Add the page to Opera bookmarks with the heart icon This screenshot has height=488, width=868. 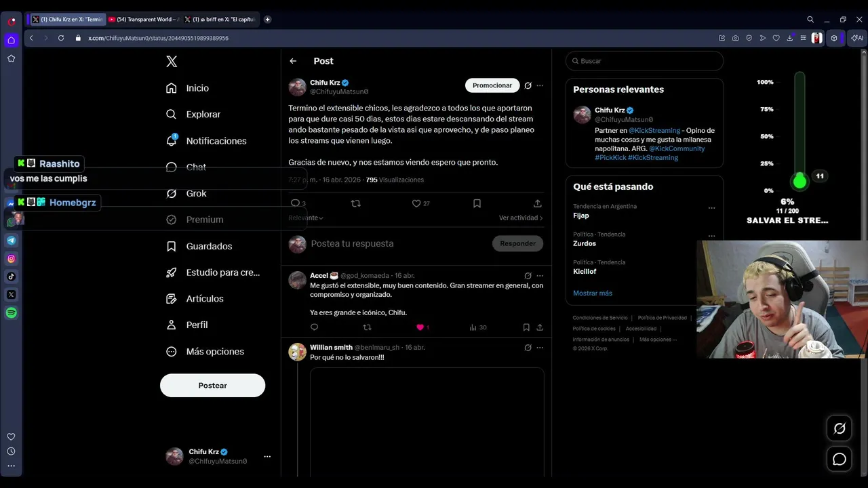pyautogui.click(x=776, y=38)
